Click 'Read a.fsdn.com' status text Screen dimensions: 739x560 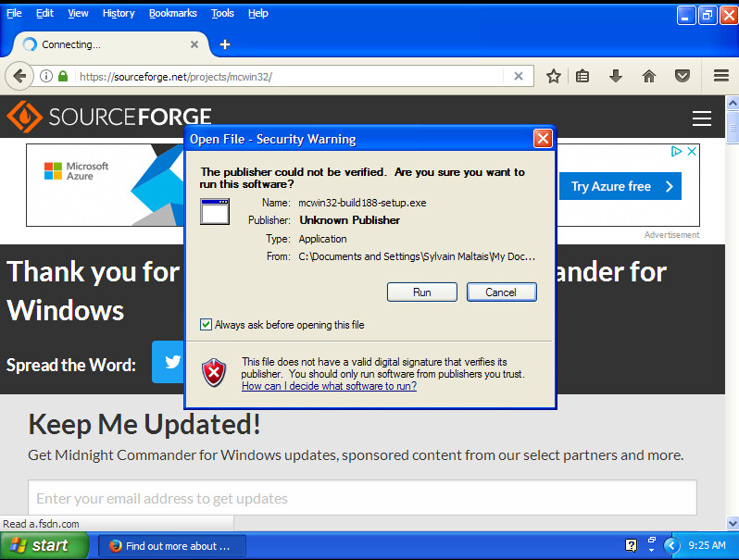point(41,524)
